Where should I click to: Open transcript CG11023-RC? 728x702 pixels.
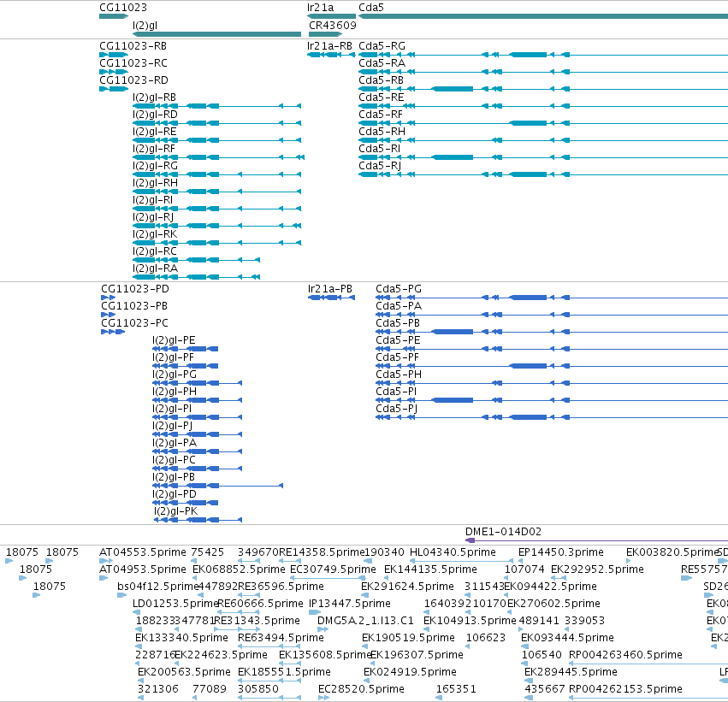133,63
